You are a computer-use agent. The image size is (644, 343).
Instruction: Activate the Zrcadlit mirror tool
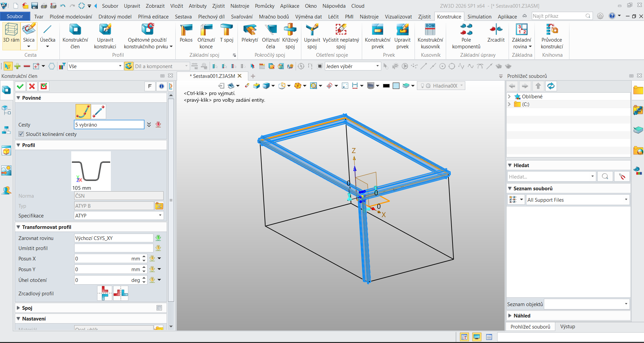point(496,33)
